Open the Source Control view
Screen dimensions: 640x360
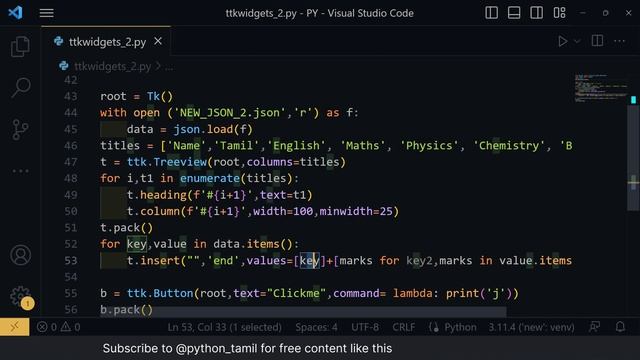(20, 129)
